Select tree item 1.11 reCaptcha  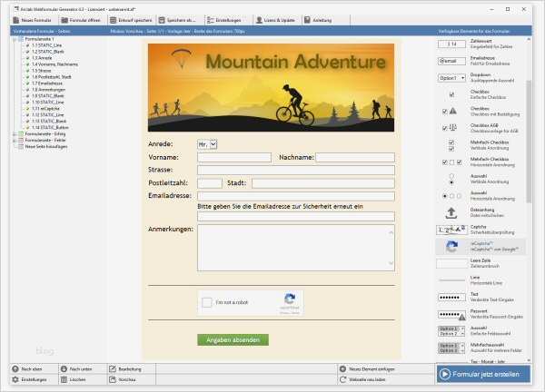click(45, 109)
